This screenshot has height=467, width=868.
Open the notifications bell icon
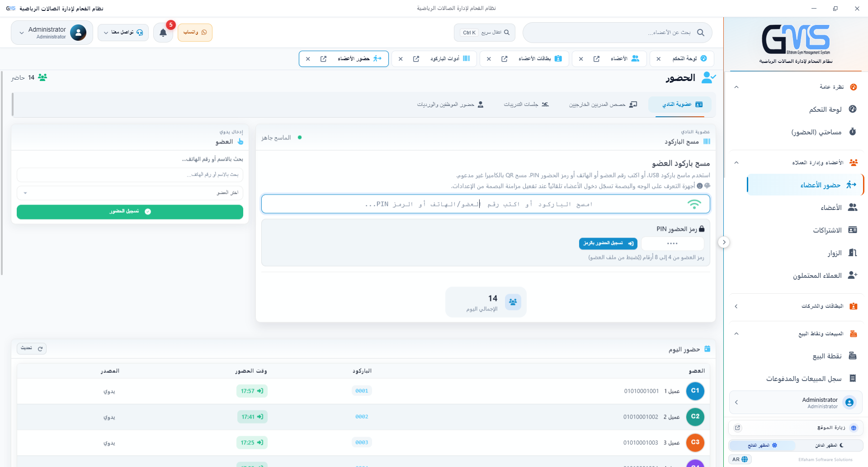[163, 33]
